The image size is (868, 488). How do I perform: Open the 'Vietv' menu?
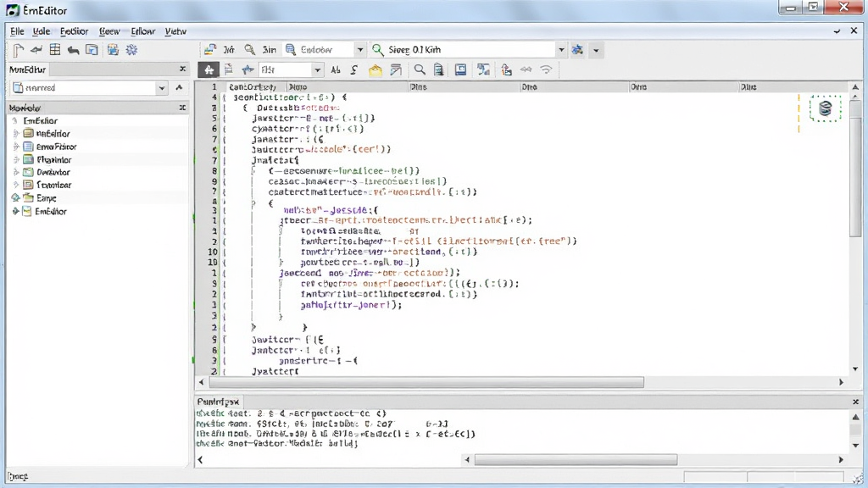click(175, 31)
